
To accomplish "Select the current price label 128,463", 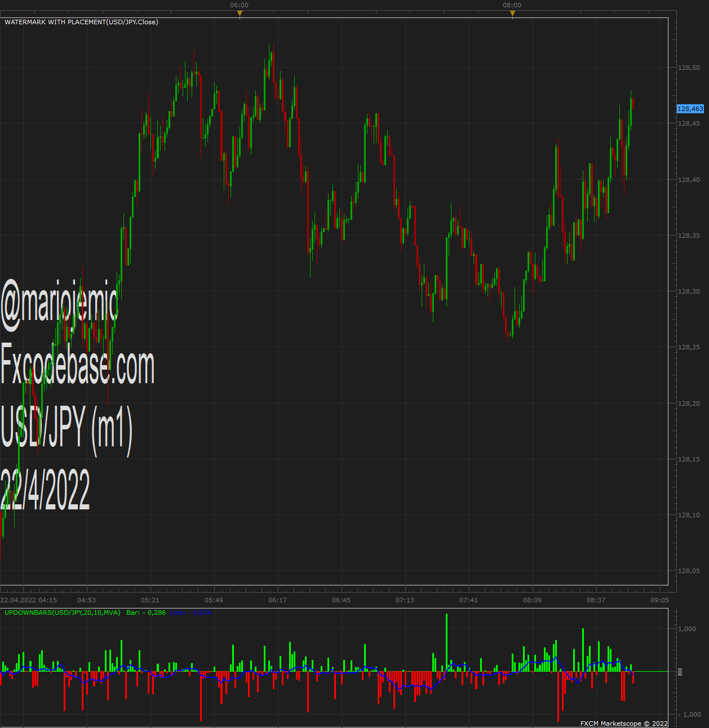I will tap(690, 109).
